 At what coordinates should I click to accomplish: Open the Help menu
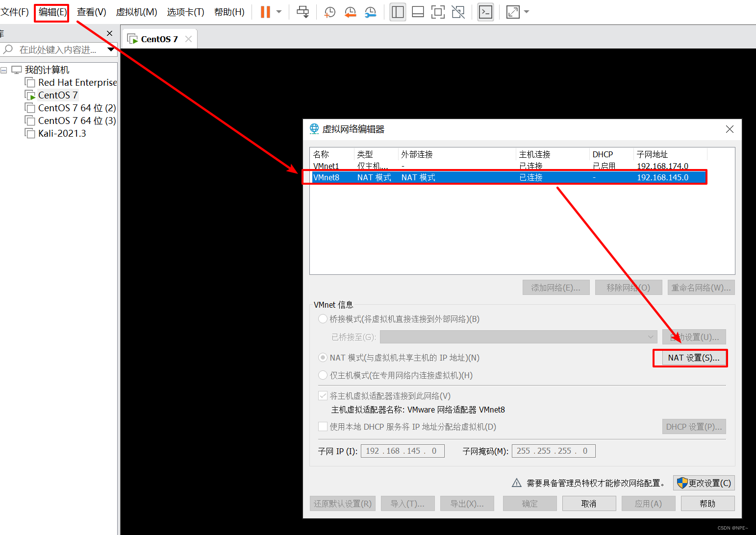pos(229,12)
